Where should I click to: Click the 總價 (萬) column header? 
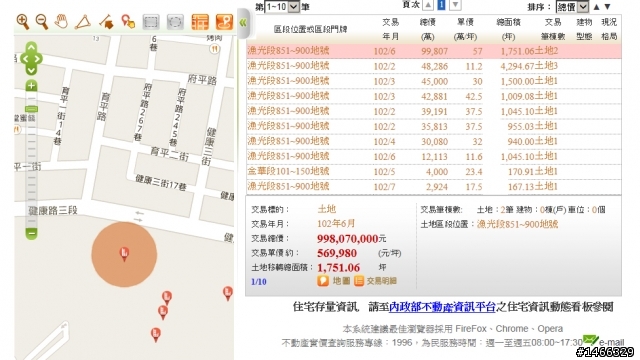point(428,29)
